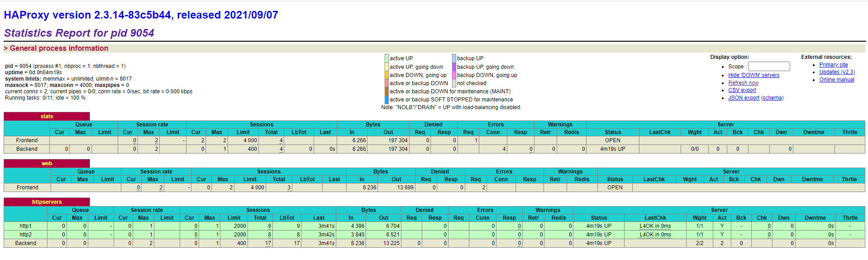Open the JSON export link
868x260 pixels.
(744, 98)
